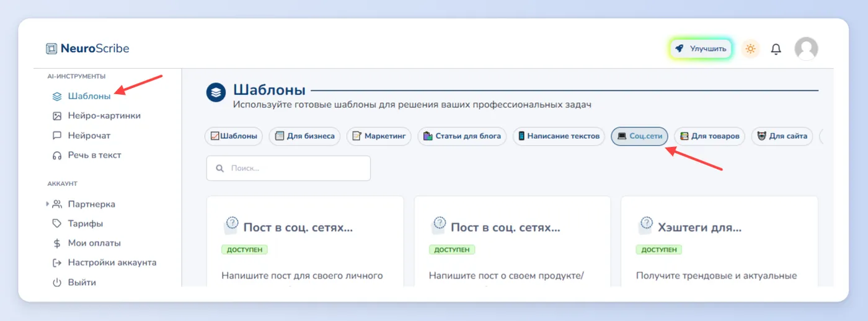The height and width of the screenshot is (321, 868).
Task: Click the ДОСТУПЕН badge on the Хэштеги для card
Action: point(658,250)
